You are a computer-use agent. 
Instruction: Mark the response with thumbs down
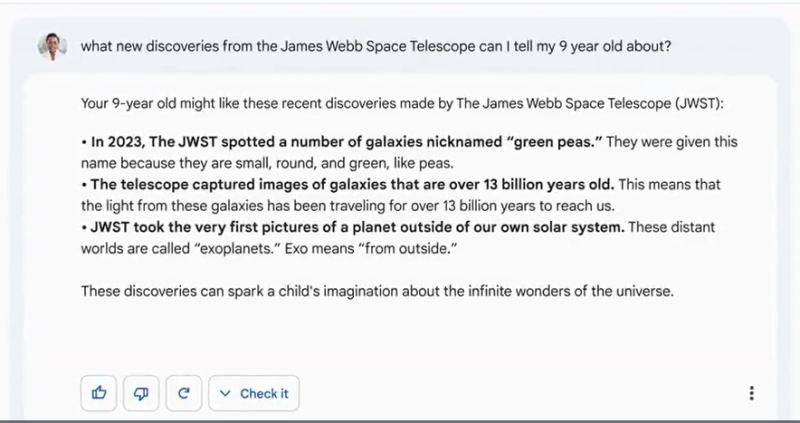(141, 393)
